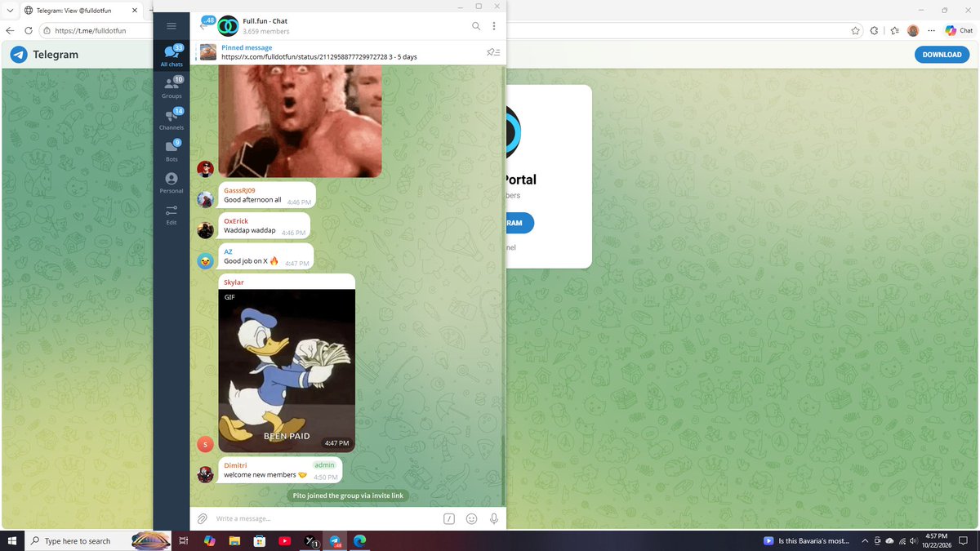Open the Windows Start menu
Image resolution: width=980 pixels, height=551 pixels.
click(12, 540)
